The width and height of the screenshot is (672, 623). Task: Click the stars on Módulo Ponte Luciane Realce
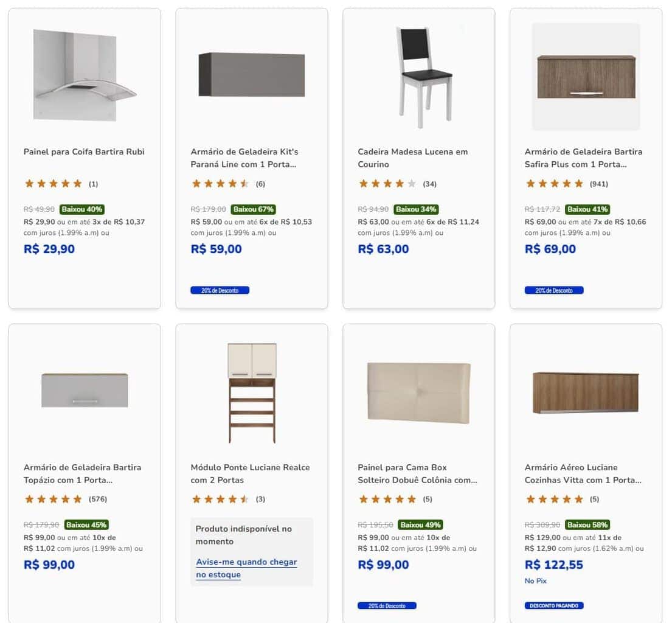click(220, 499)
